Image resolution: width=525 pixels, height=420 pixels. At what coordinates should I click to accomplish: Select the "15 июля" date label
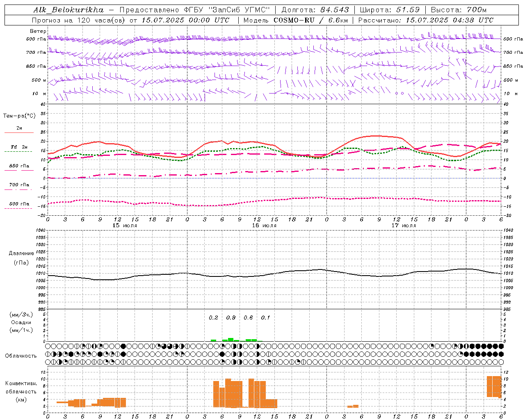tap(125, 226)
